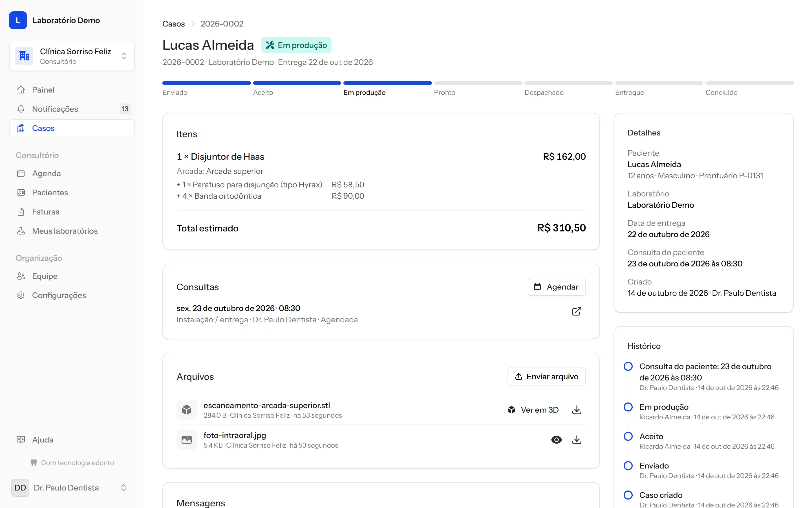Image resolution: width=812 pixels, height=508 pixels.
Task: Click the calendar icon on Agendar button
Action: pos(537,286)
